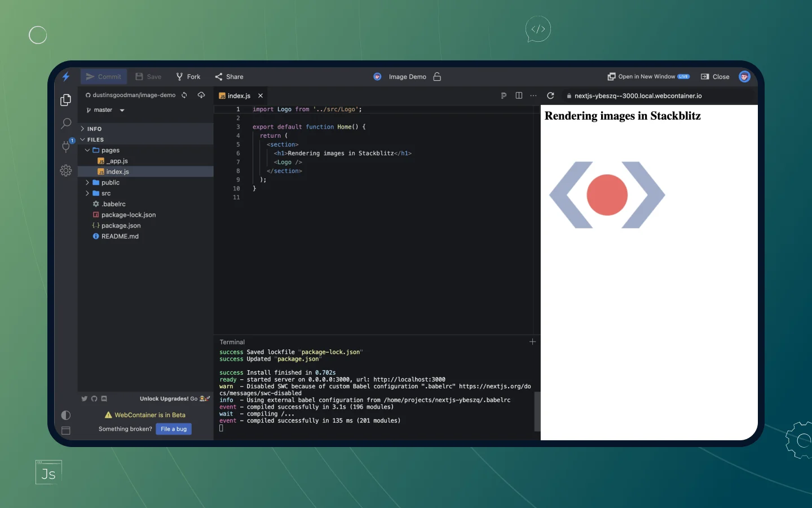Viewport: 812px width, 508px height.
Task: Open the split editor view icon
Action: [519, 96]
